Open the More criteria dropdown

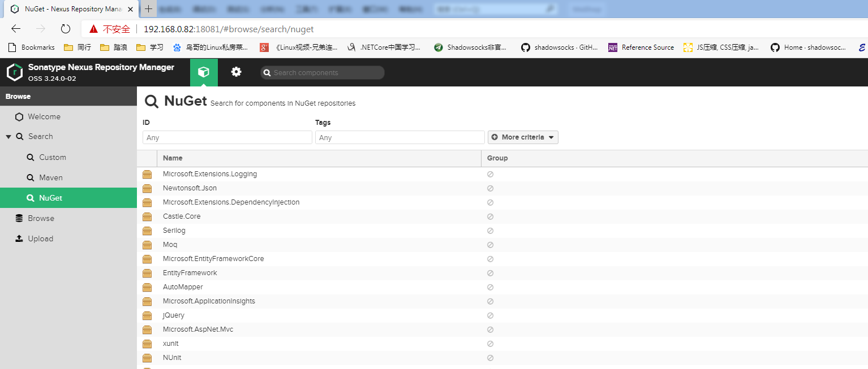point(523,137)
